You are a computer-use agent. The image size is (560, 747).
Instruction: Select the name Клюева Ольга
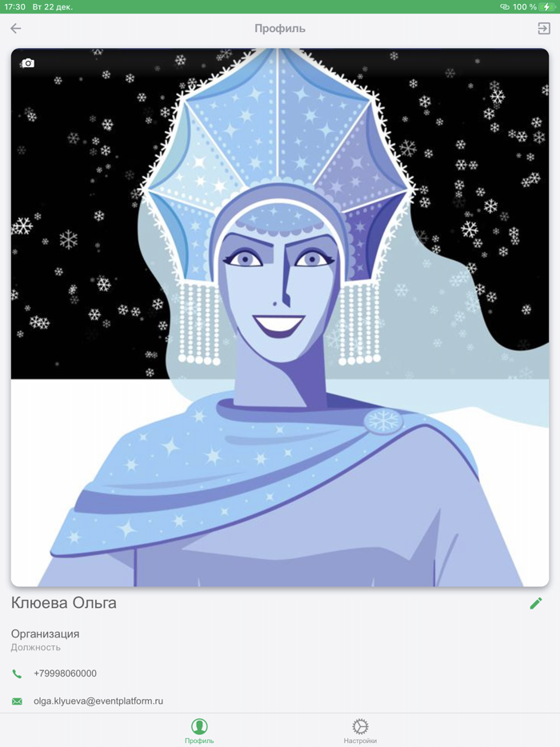click(x=64, y=603)
